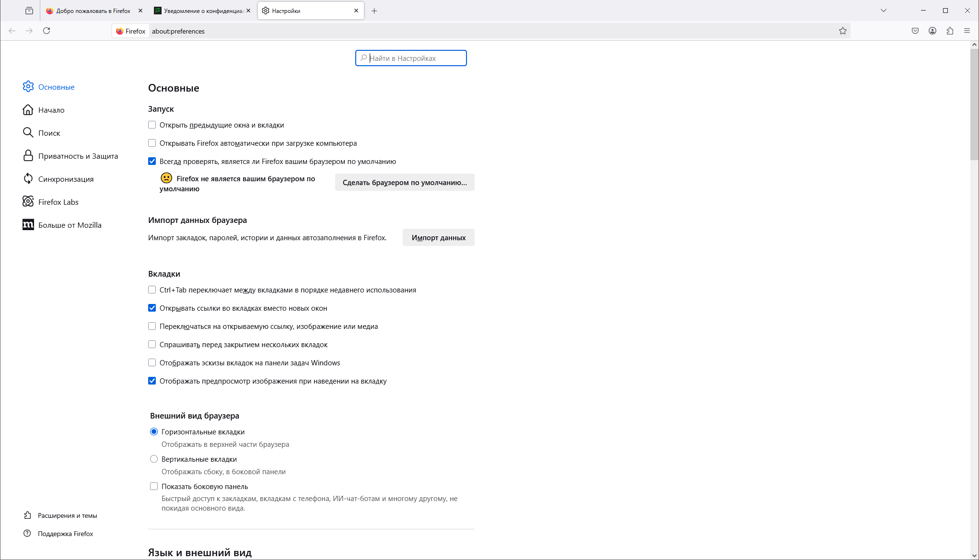Click the sad face not-default browser icon
The width and height of the screenshot is (979, 560).
166,178
